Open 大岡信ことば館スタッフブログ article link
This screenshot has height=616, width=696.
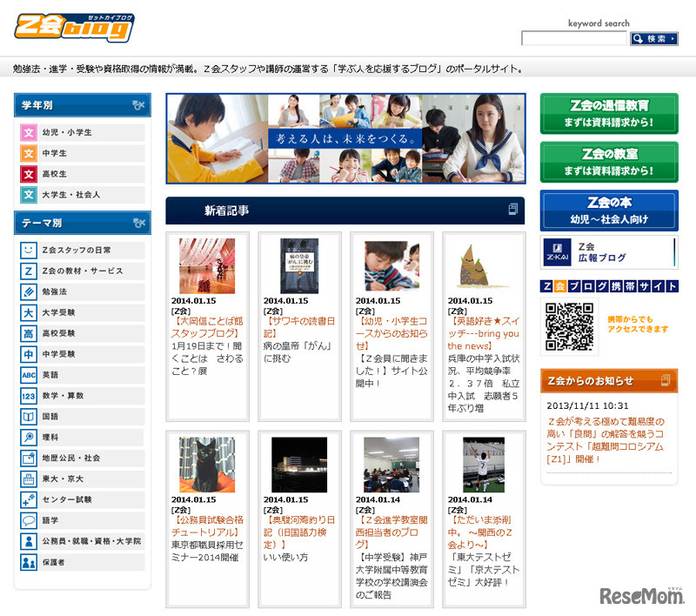tap(207, 327)
